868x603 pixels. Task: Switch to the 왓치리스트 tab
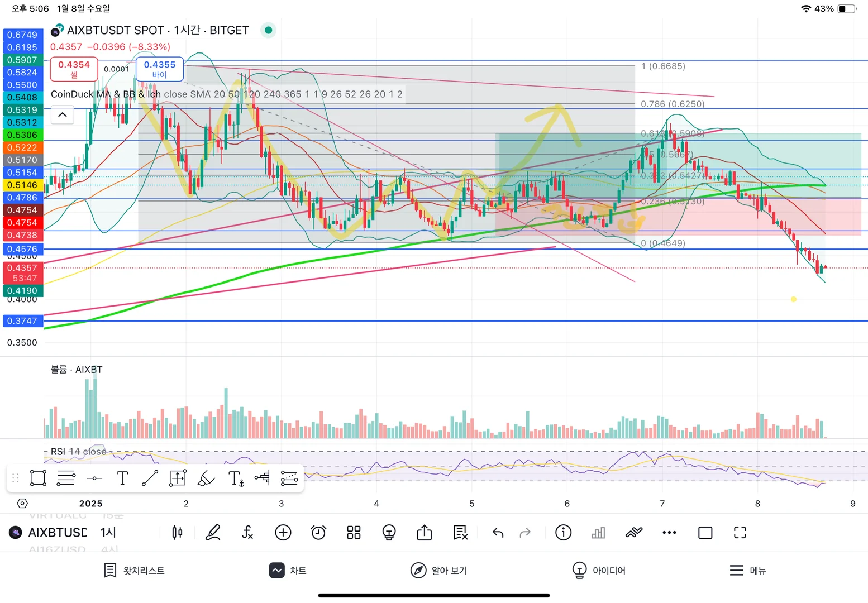(x=135, y=571)
